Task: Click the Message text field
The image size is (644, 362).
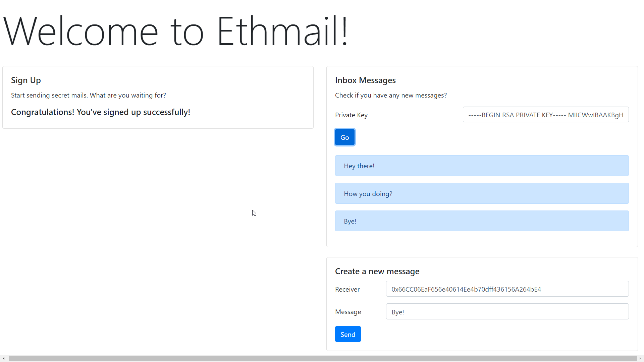Action: coord(507,312)
